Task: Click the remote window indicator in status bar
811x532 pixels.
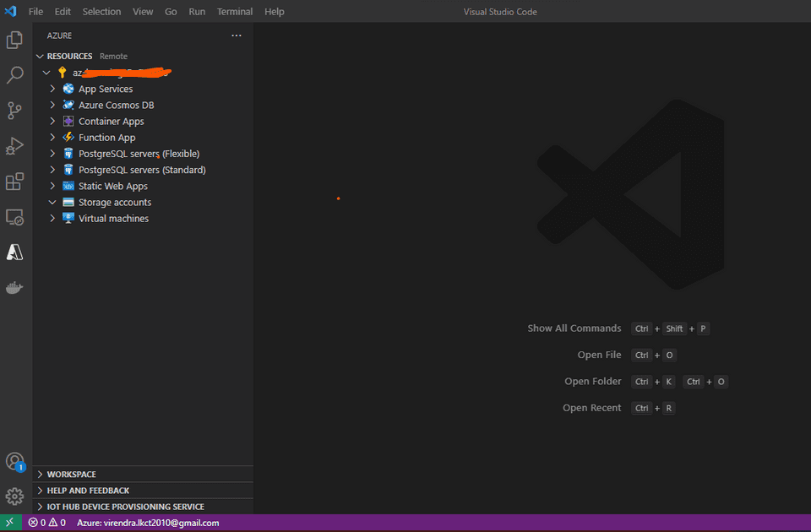Action: click(x=10, y=523)
